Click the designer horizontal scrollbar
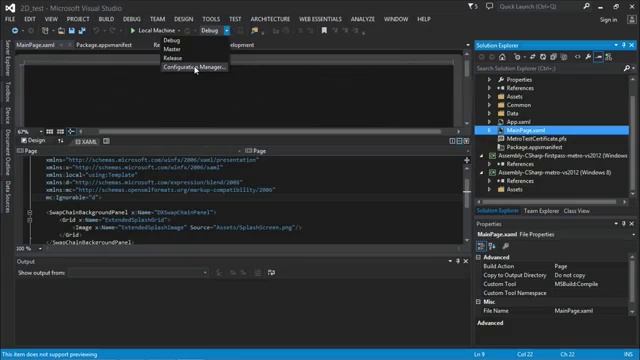Screen dimensions: 640x360 click(x=269, y=131)
